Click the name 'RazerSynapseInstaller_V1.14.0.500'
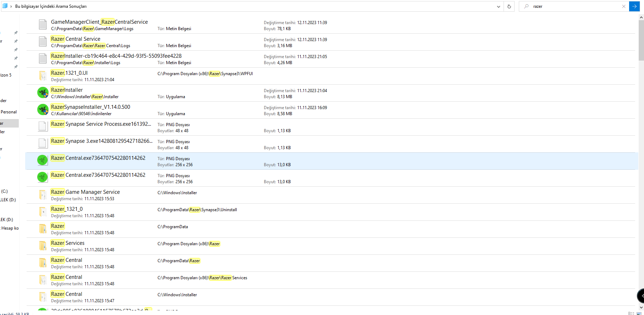Viewport: 644px width, 315px height. click(x=90, y=107)
